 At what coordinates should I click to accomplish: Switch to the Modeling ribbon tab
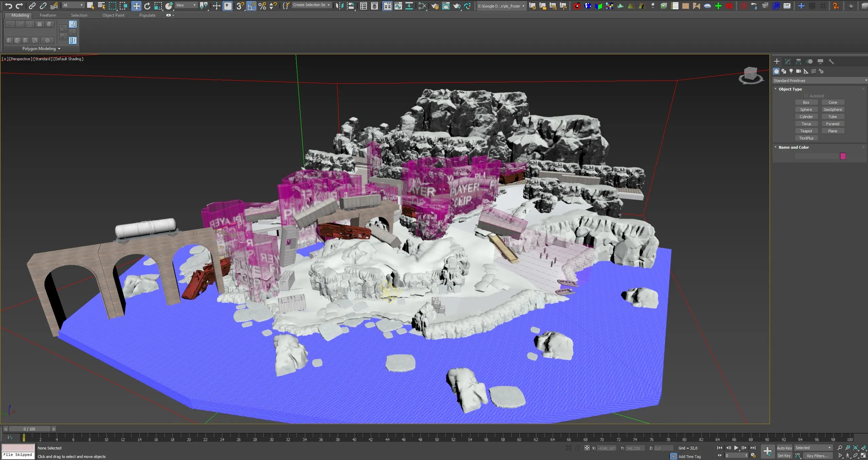click(20, 15)
